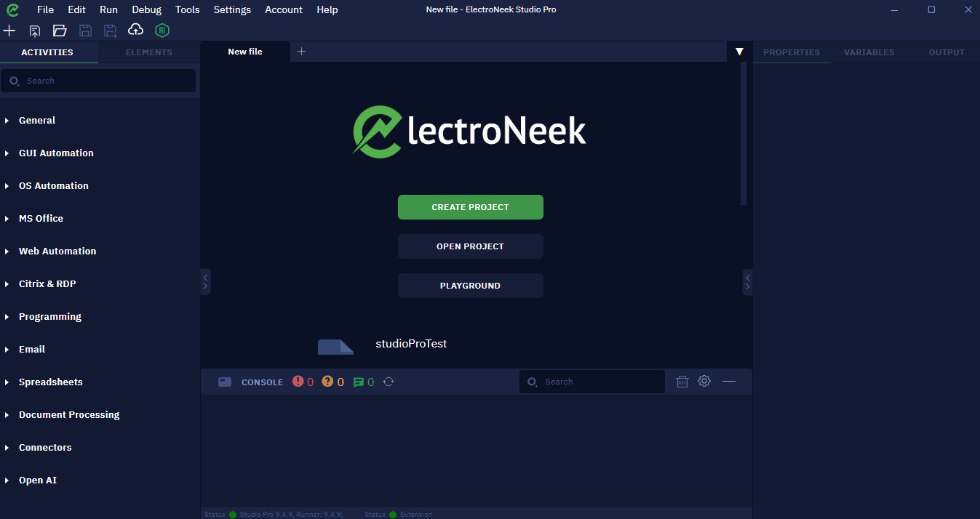This screenshot has width=980, height=519.
Task: Focus the activities search field
Action: 98,81
